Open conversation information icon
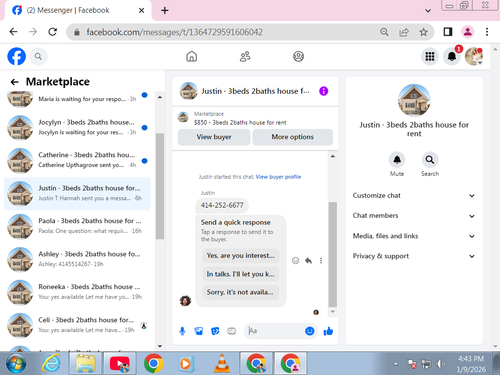This screenshot has width=500, height=375. tap(323, 91)
